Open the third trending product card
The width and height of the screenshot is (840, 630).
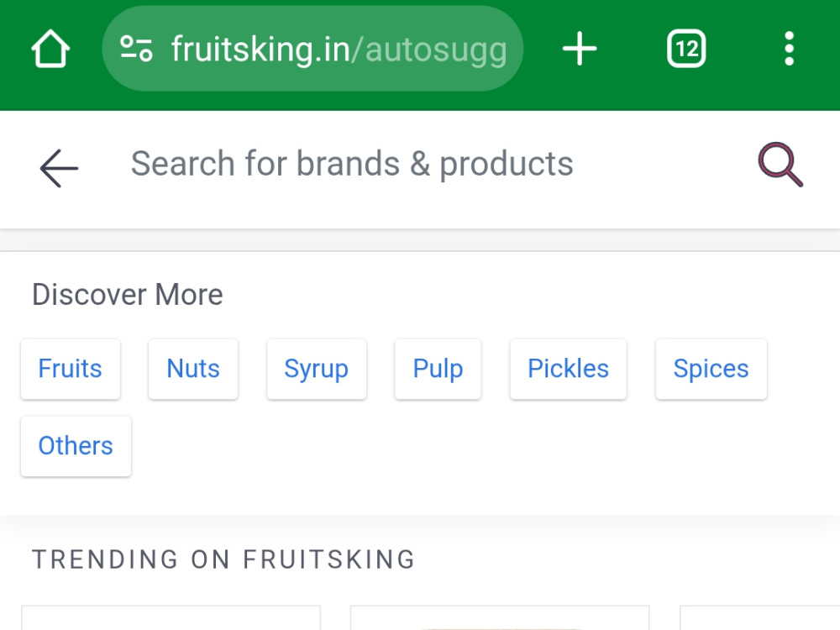coord(759,617)
